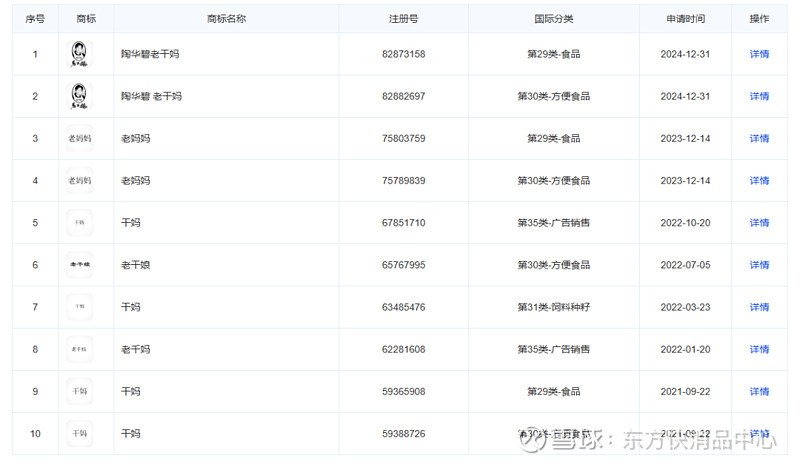The width and height of the screenshot is (800, 464).
Task: Click 老干妈 trademark image in row 8
Action: coord(79,349)
